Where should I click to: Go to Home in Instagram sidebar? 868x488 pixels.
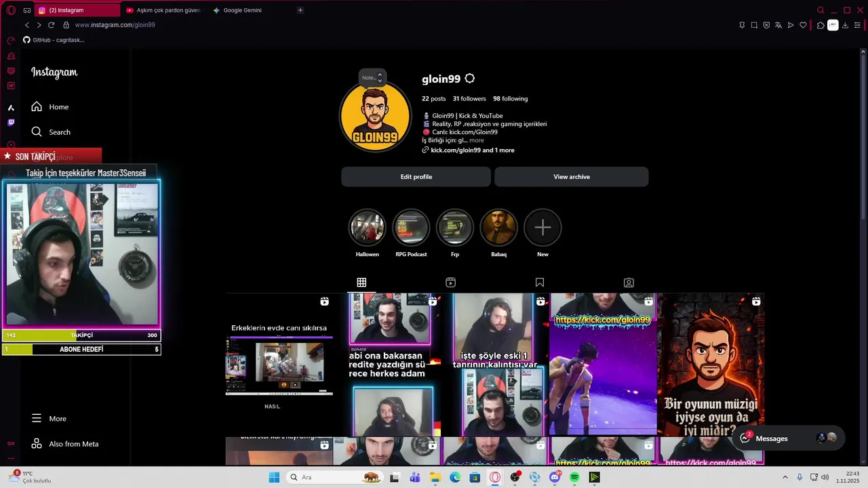pos(50,107)
